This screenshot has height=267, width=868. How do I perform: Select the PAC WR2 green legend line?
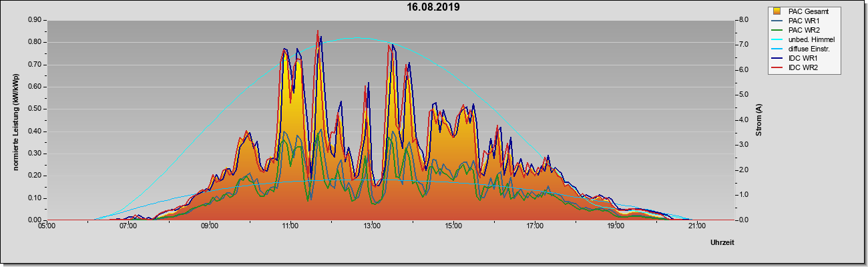tap(777, 30)
